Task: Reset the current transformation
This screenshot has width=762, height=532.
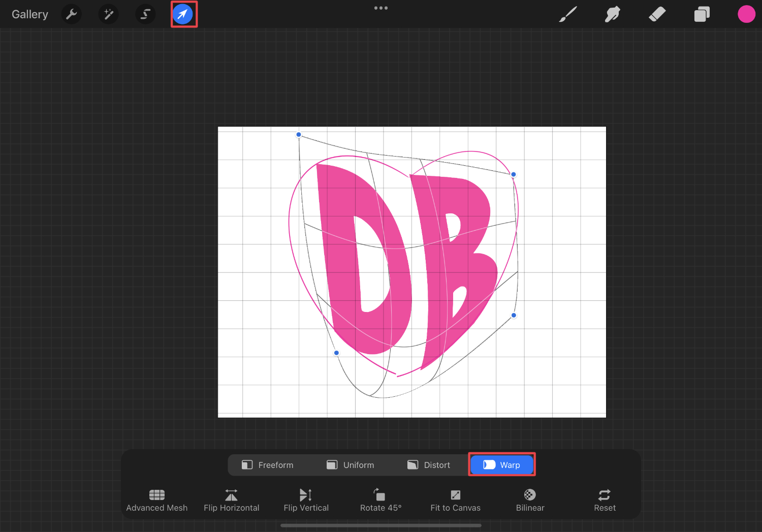Action: click(604, 499)
